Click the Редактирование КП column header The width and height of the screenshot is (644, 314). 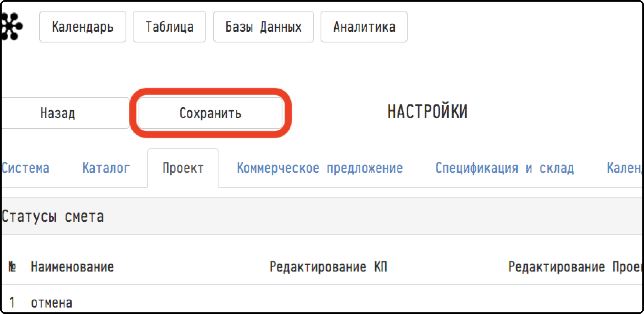coord(328,267)
